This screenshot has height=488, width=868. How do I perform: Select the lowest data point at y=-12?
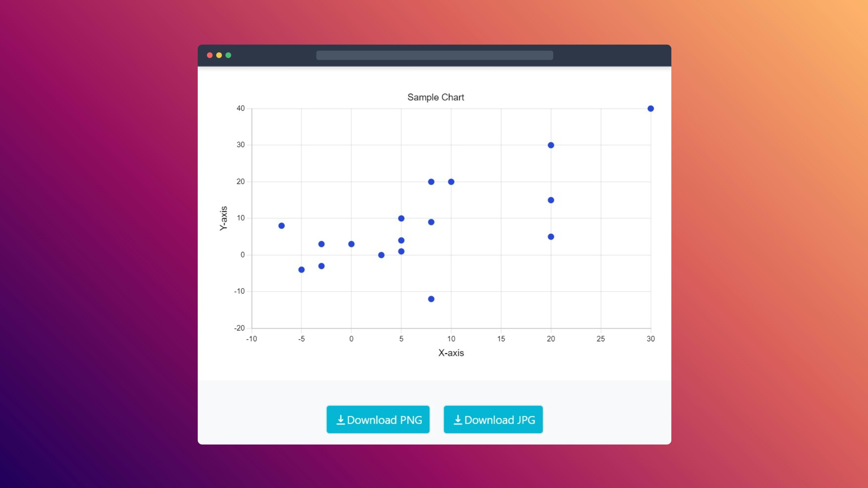pos(431,299)
